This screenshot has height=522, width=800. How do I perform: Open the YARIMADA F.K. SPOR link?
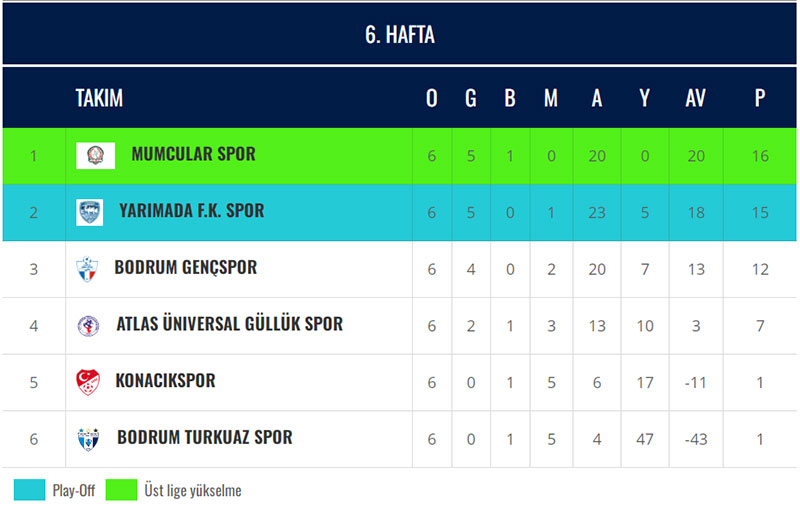coord(192,212)
